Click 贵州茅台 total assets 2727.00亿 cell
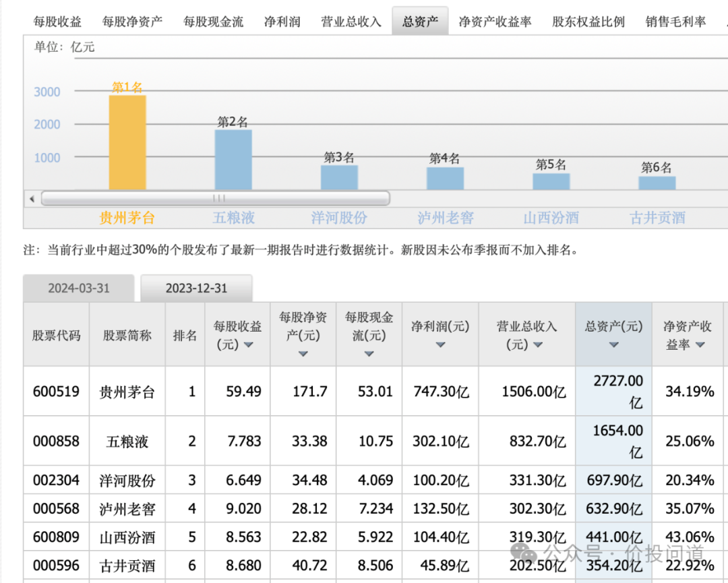 tap(614, 392)
